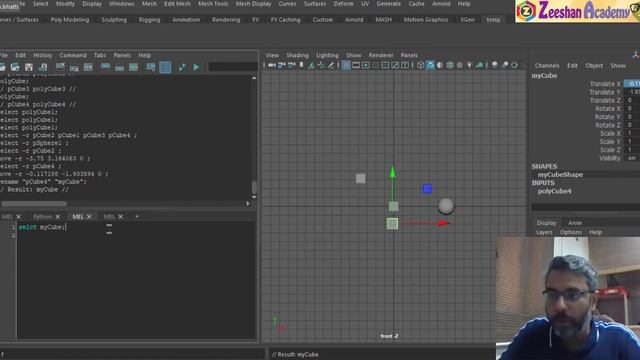Open the Channels menu in Channel Box
The width and height of the screenshot is (640, 360).
[x=547, y=66]
